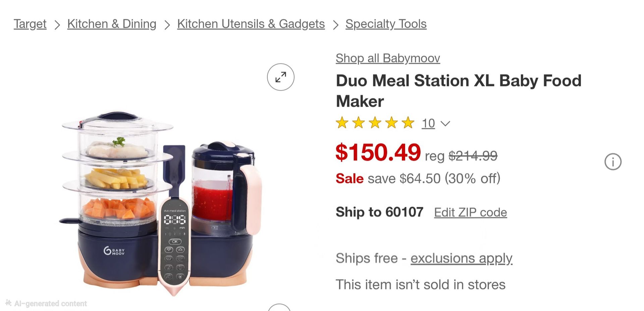Navigate to Kitchen Utensils & Gadgets breadcrumb
644x311 pixels.
pos(251,24)
